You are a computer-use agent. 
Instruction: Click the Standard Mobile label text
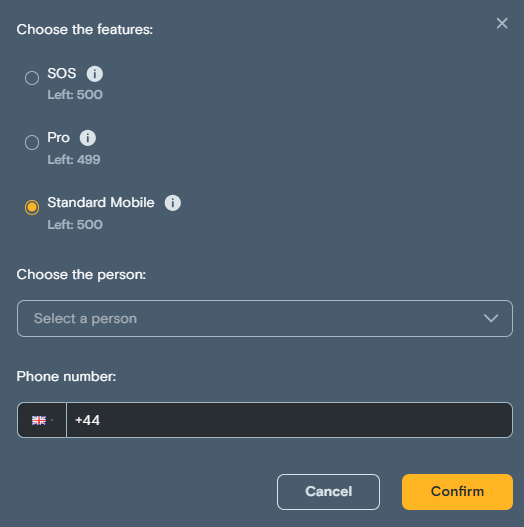[101, 203]
